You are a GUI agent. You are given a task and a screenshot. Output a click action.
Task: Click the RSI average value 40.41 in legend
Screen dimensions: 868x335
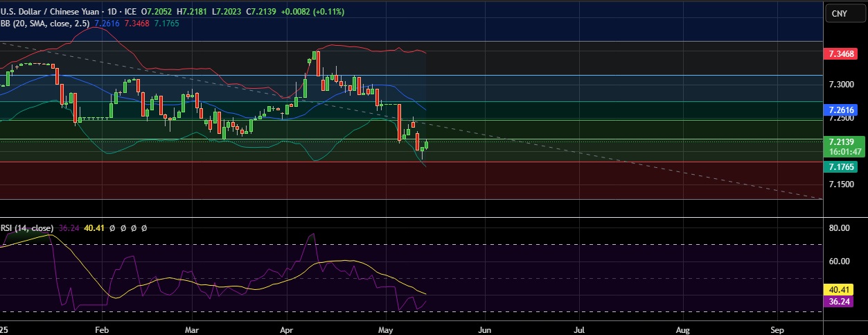point(93,227)
